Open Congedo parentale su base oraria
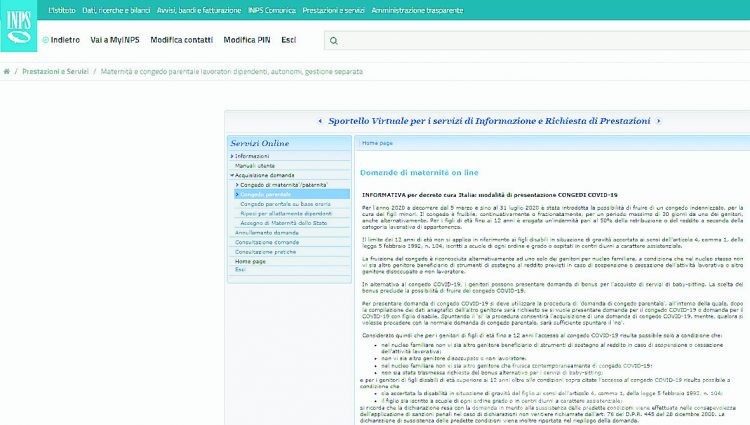The image size is (750, 425). tap(286, 204)
